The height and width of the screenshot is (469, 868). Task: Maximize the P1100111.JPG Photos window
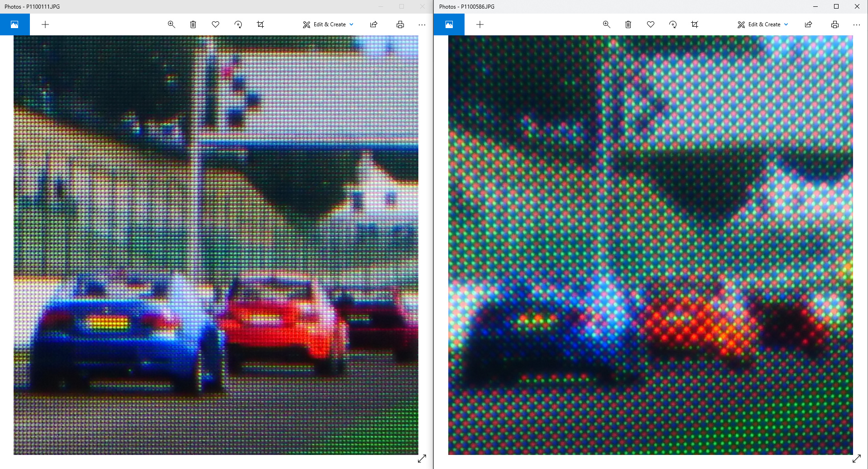point(402,6)
